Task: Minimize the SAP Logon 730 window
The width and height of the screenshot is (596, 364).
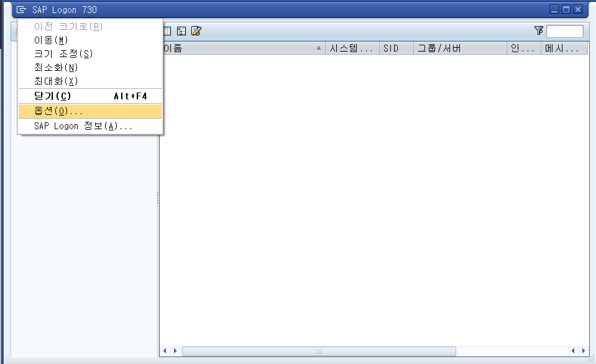Action: 554,9
